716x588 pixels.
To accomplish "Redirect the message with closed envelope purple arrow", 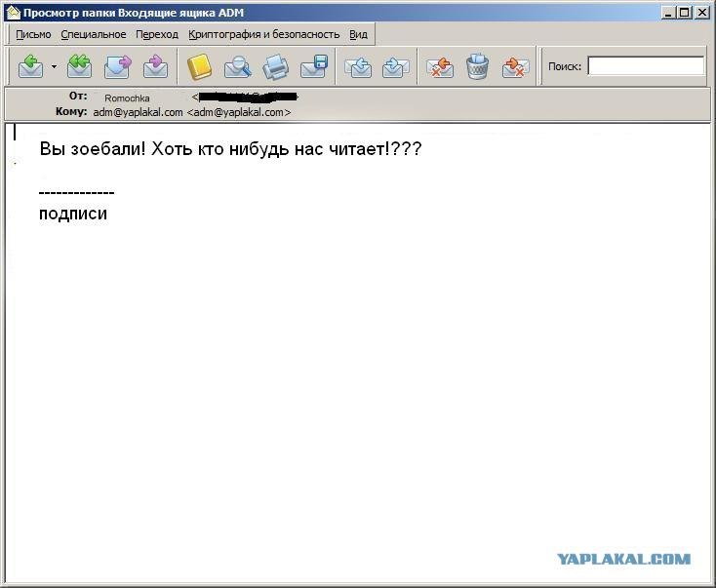I will click(x=156, y=66).
